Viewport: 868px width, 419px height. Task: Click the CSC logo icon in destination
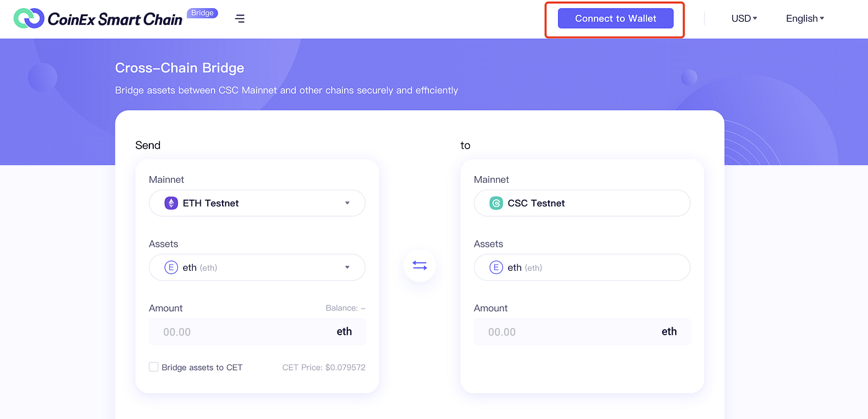point(496,203)
